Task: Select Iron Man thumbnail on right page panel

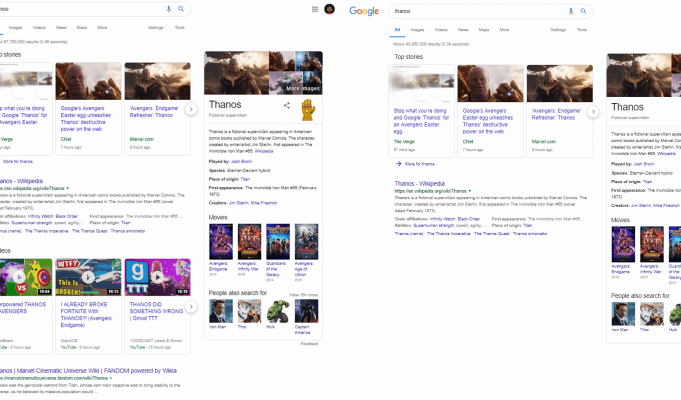Action: (x=623, y=314)
